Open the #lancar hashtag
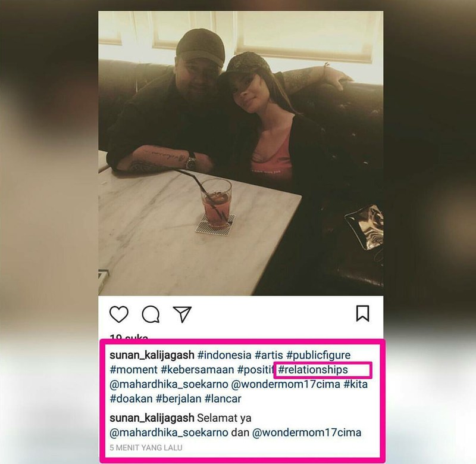 [223, 398]
